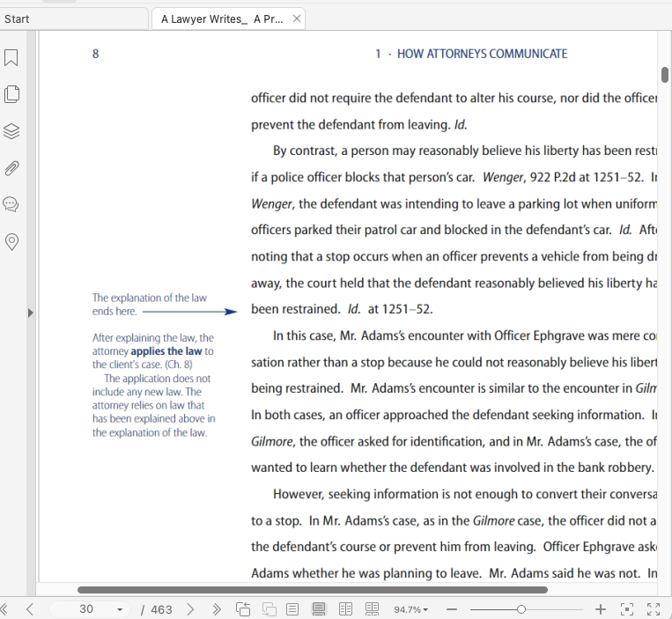Click the HOW ATTORNEYS COMMUNICATE header
The width and height of the screenshot is (672, 619).
coord(482,54)
